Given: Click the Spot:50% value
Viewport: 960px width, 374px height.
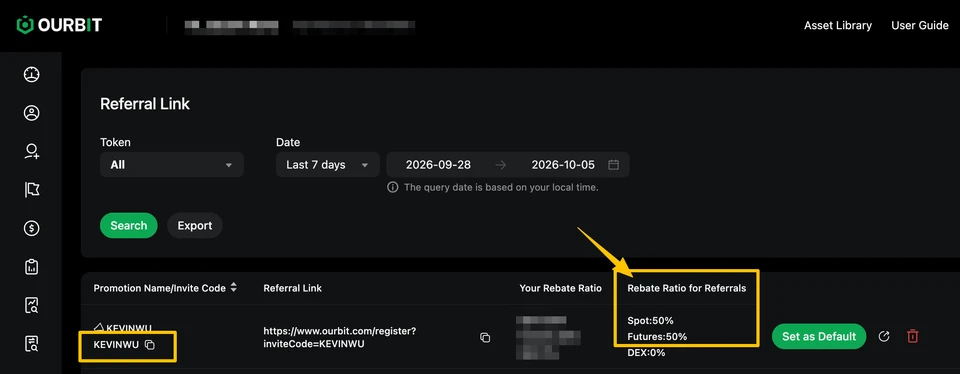Looking at the screenshot, I should pos(650,320).
